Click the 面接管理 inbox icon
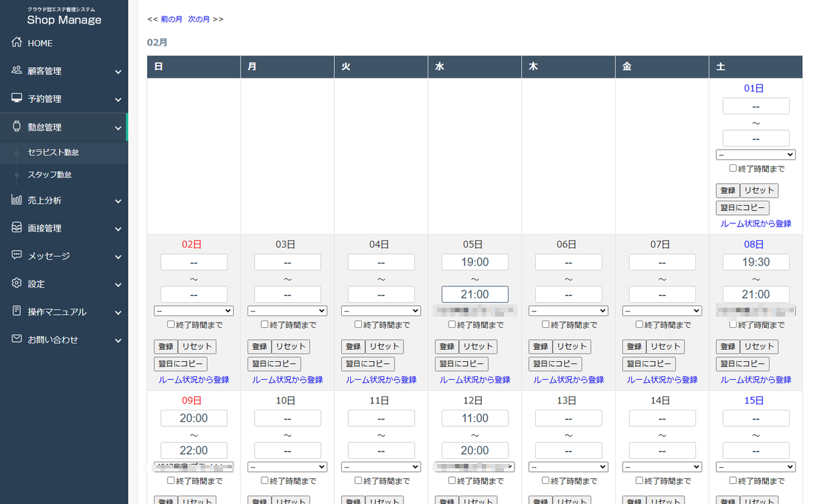The width and height of the screenshot is (832, 504). coord(17,228)
